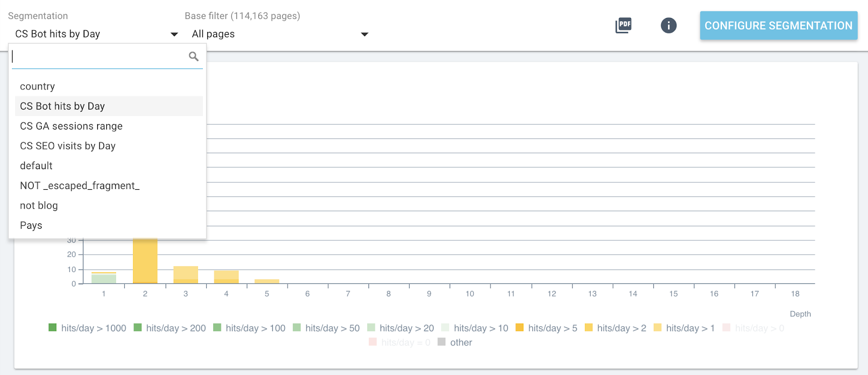Click the segmentation search input field
The image size is (868, 375).
point(98,56)
